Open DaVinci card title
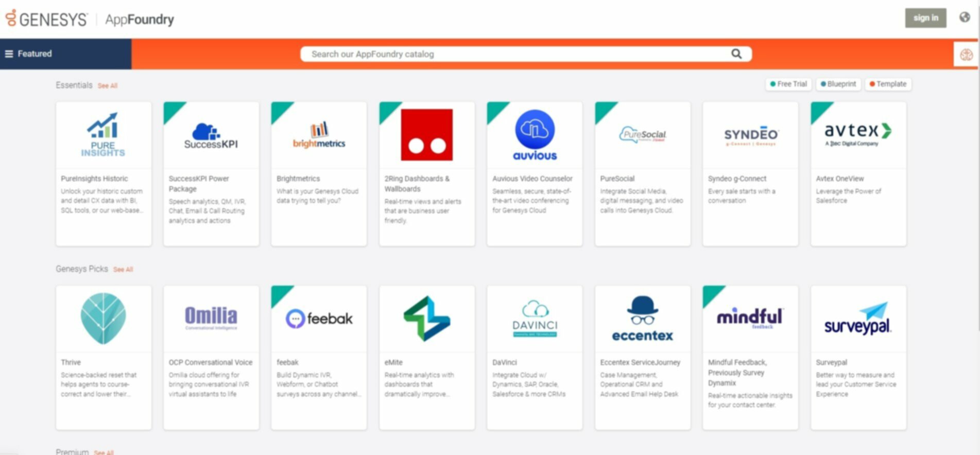Image resolution: width=980 pixels, height=455 pixels. pyautogui.click(x=505, y=362)
